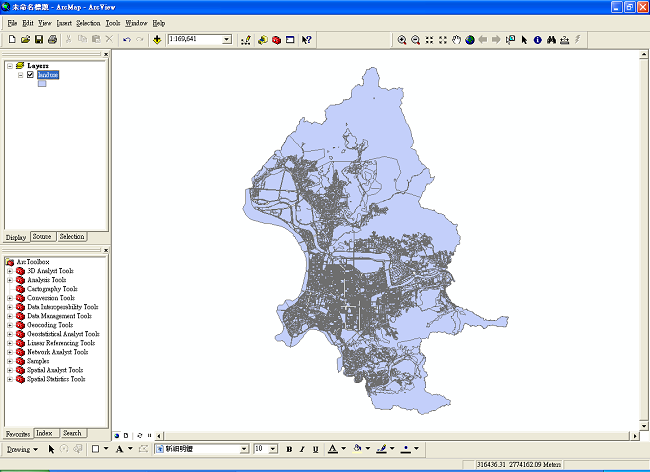Toggle italic text formatting

point(303,450)
